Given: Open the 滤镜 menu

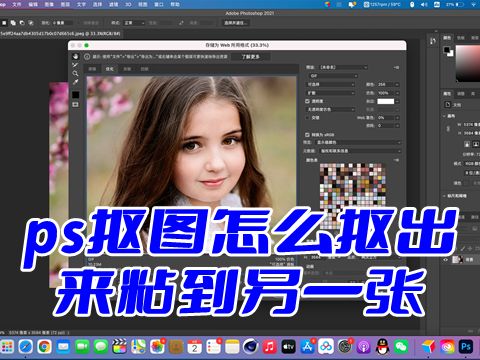Looking at the screenshot, I should (x=113, y=4).
